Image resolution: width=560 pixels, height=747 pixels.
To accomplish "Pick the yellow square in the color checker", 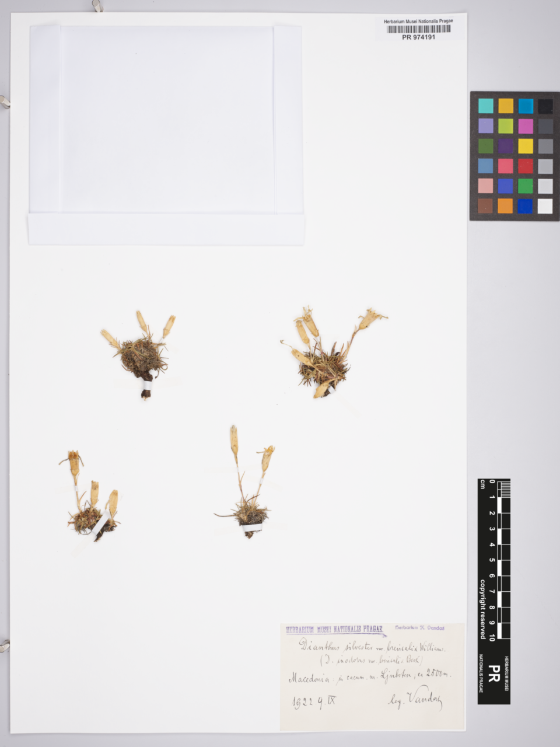I will click(525, 146).
